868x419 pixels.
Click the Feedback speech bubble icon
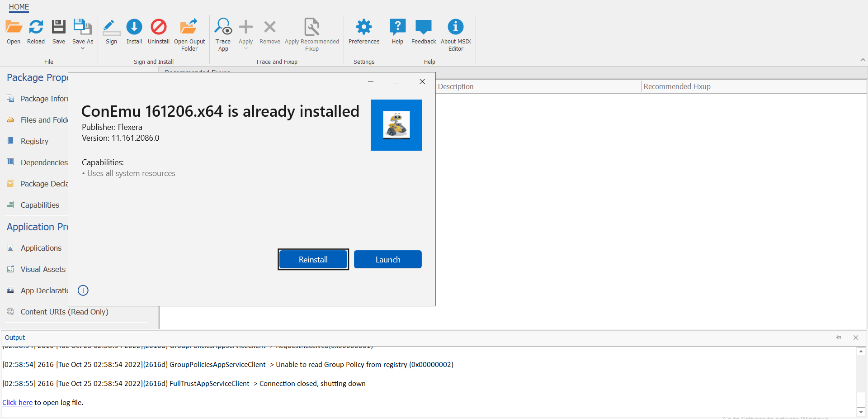(424, 27)
